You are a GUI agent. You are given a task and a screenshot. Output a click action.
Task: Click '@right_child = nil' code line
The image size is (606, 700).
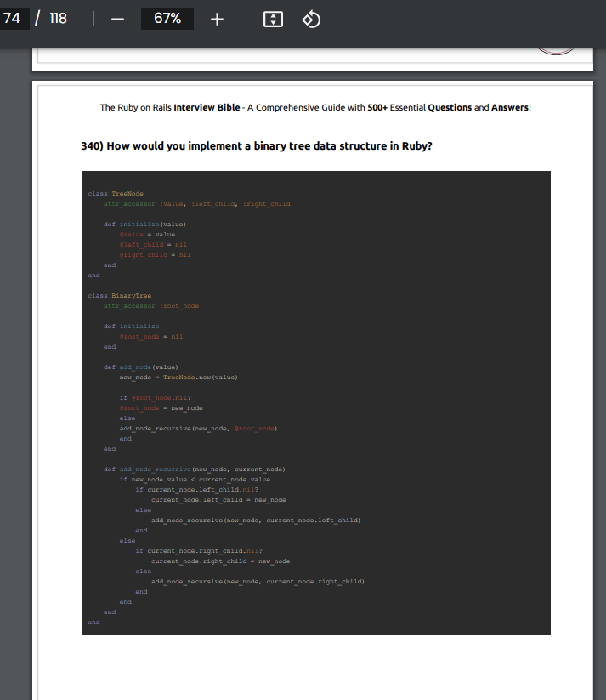tap(156, 255)
